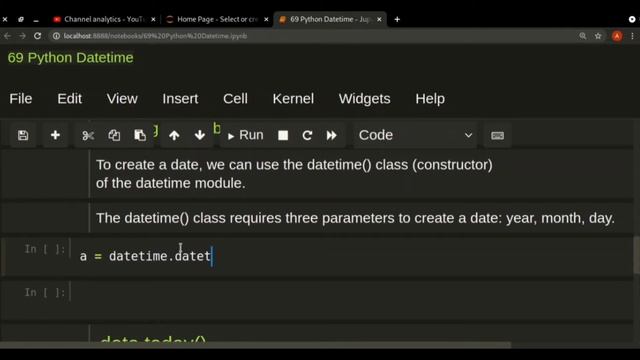
Task: Click the code cell containing datetime.datet
Action: [352, 256]
